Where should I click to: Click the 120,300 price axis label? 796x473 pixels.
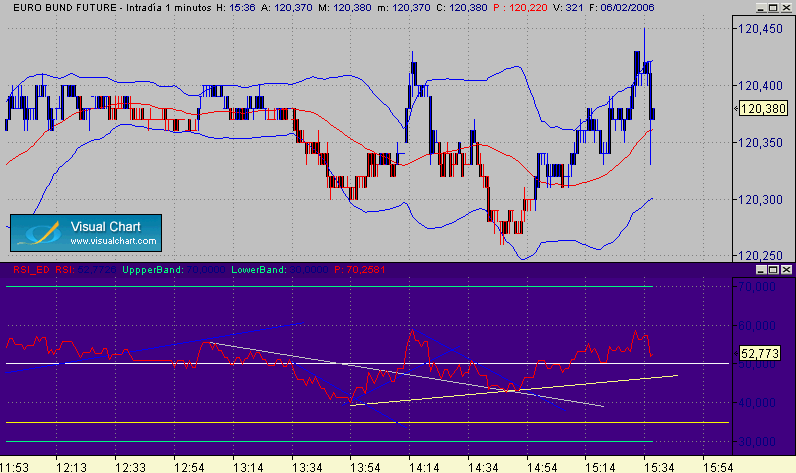pos(760,200)
